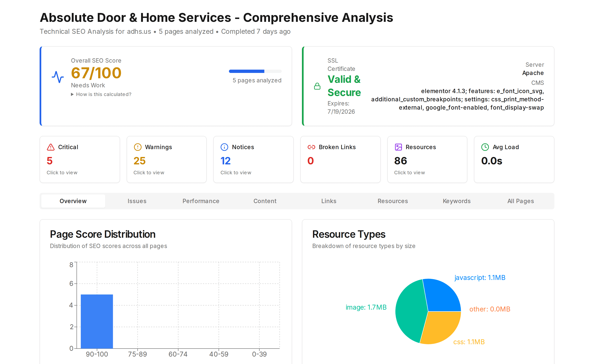Click the 'Valid & Secure' SSL status
This screenshot has width=594, height=364.
coord(344,86)
